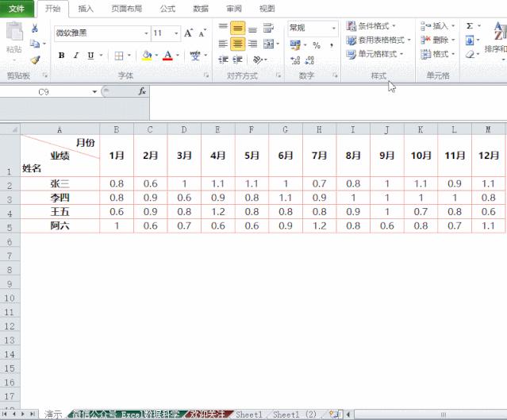This screenshot has width=507, height=420.
Task: Click the 插入 Insert cells button
Action: tap(437, 26)
